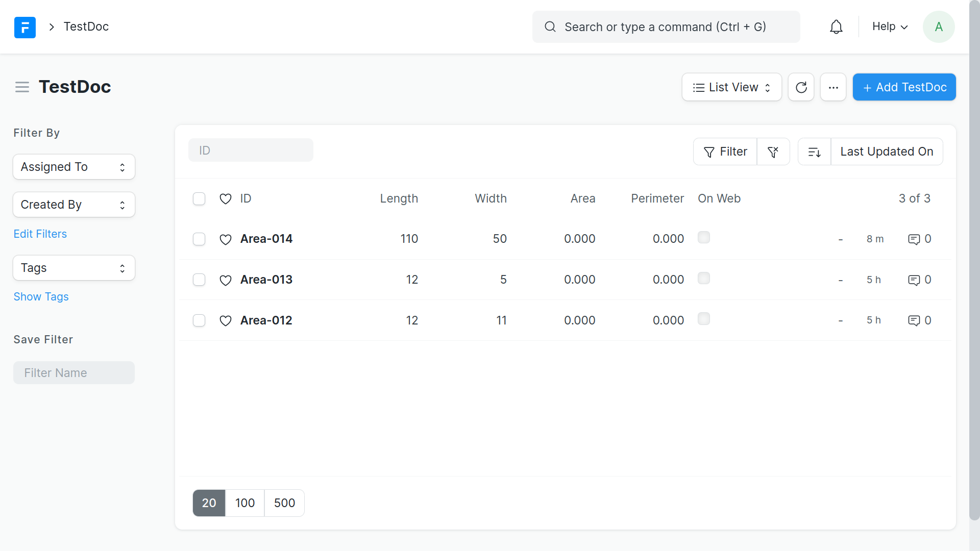
Task: Set page size to 100
Action: pyautogui.click(x=244, y=503)
